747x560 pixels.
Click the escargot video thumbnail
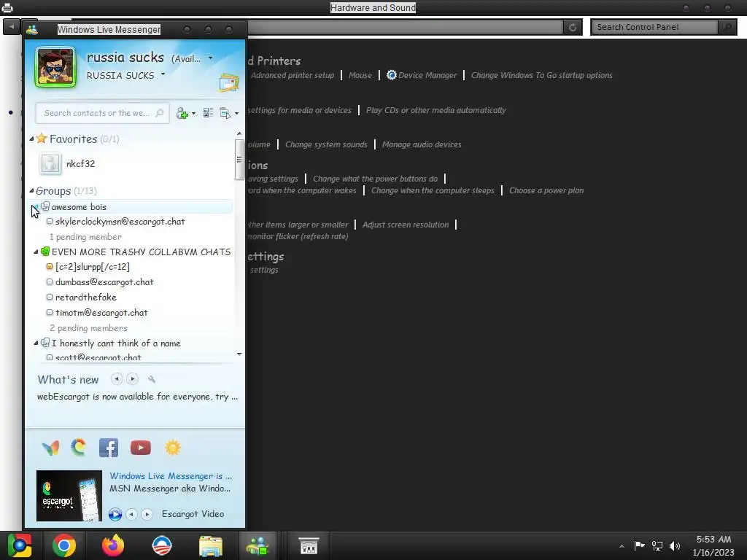69,496
